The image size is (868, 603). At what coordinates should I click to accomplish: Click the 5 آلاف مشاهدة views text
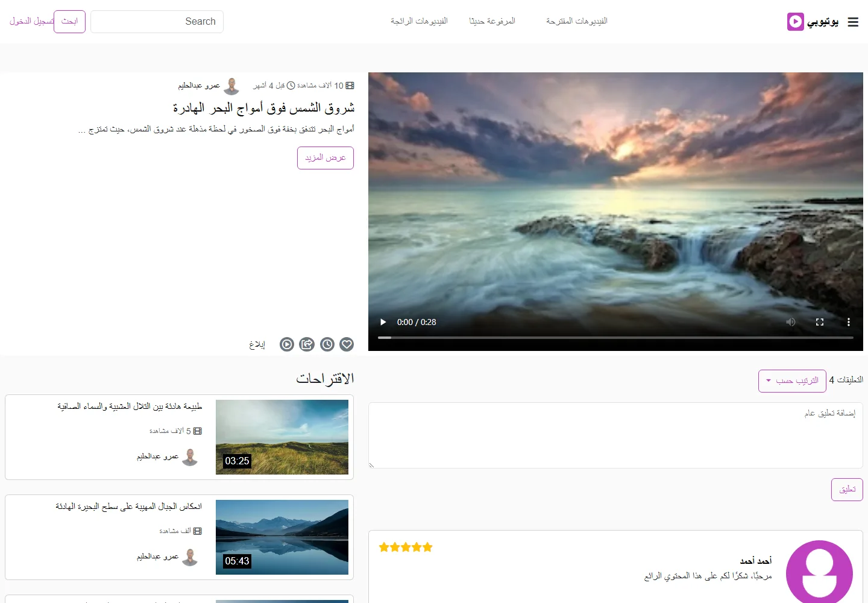coord(175,431)
